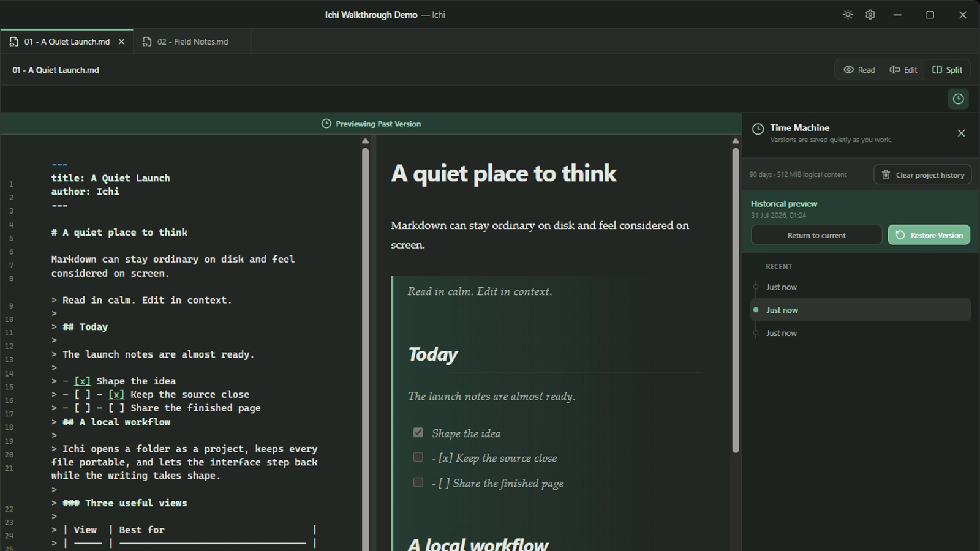Click the 'A quiet place to think' preview heading
This screenshot has width=980, height=551.
[503, 174]
